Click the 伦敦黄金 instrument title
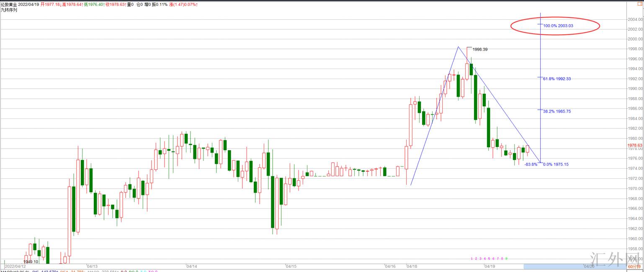Viewport: 644px width, 272px height. [9, 4]
